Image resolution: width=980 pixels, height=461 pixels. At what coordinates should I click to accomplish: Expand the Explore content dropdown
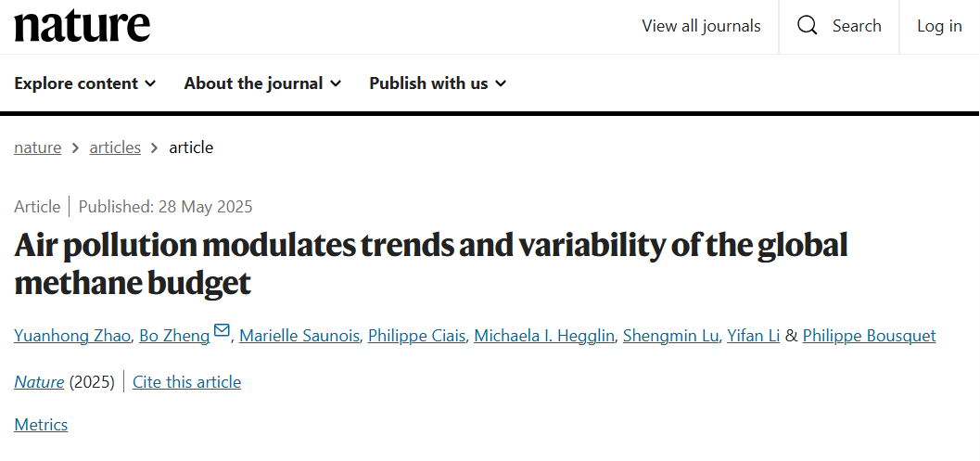pyautogui.click(x=84, y=83)
